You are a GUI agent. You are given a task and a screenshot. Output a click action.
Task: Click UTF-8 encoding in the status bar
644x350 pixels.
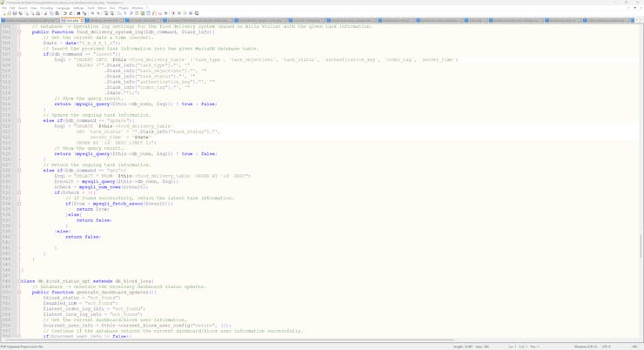(x=606, y=347)
